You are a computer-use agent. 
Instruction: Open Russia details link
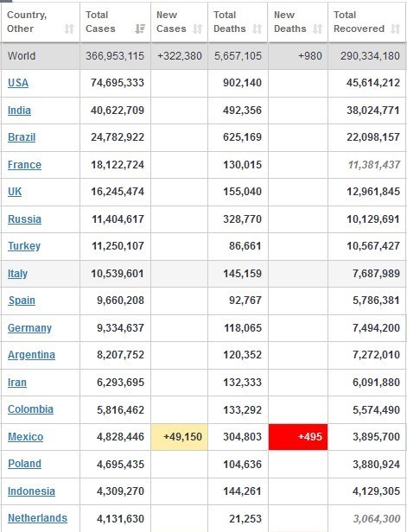point(24,218)
